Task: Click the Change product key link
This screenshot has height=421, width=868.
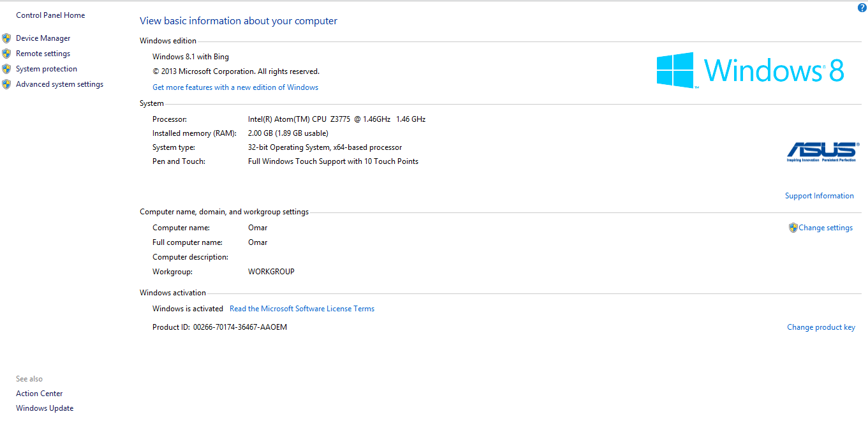Action: click(821, 327)
